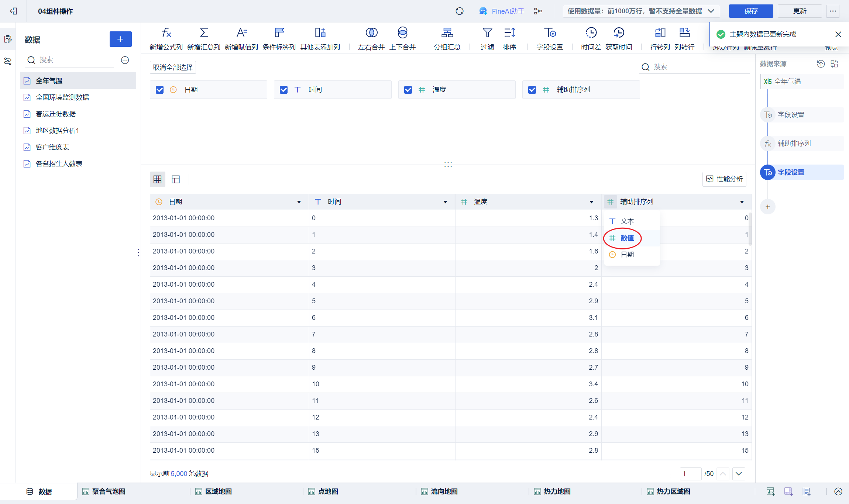
Task: Open the 时间 column header dropdown arrow
Action: click(445, 202)
